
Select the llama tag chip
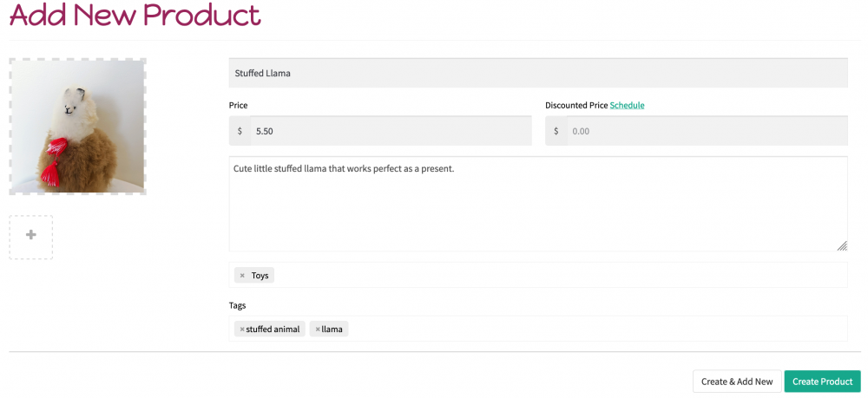pos(329,329)
